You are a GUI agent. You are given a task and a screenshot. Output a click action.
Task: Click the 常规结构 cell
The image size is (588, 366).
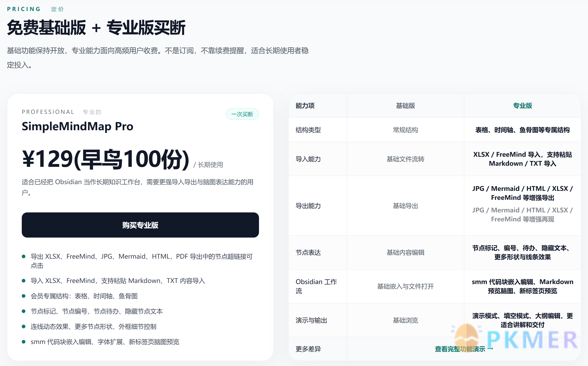point(405,130)
